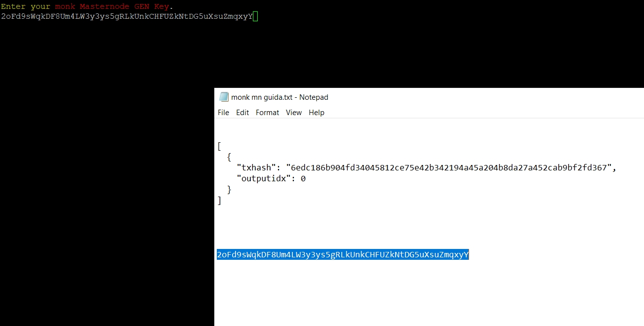
Task: Click the 'monk mn guida.txt - Notepad' title
Action: (x=280, y=97)
